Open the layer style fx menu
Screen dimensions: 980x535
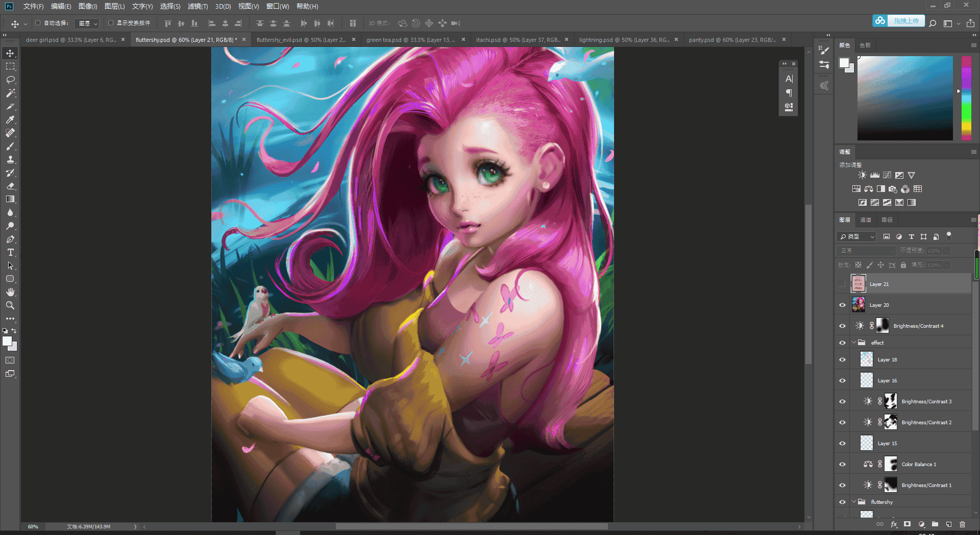click(894, 524)
